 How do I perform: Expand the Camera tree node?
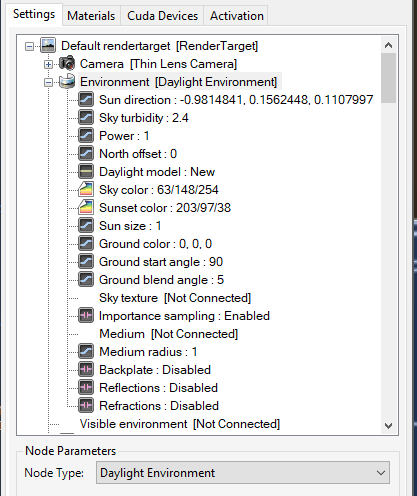[48, 64]
